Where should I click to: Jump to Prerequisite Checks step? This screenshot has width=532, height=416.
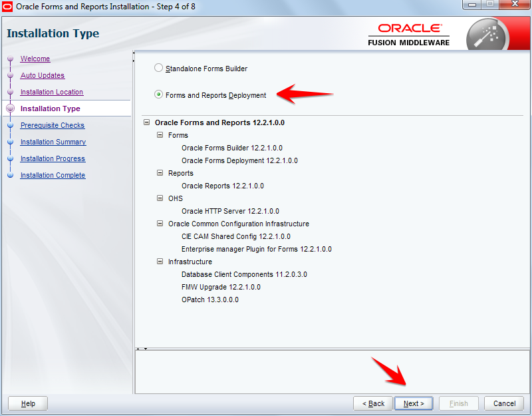click(53, 125)
